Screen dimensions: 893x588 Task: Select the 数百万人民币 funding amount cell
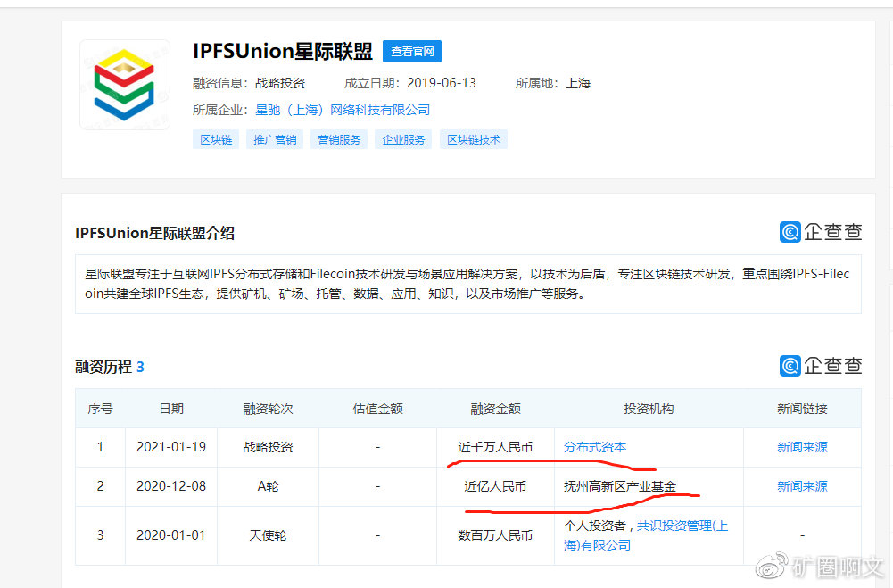click(x=495, y=535)
